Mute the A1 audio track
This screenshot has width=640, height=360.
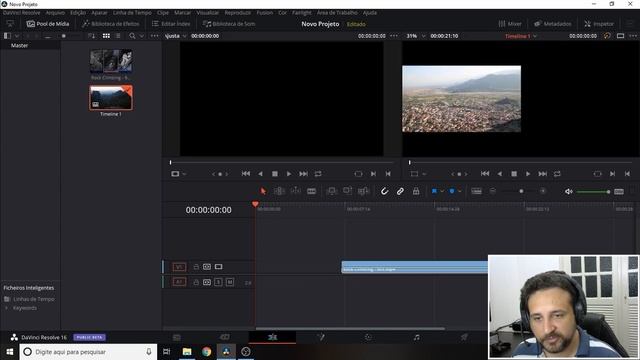click(230, 282)
